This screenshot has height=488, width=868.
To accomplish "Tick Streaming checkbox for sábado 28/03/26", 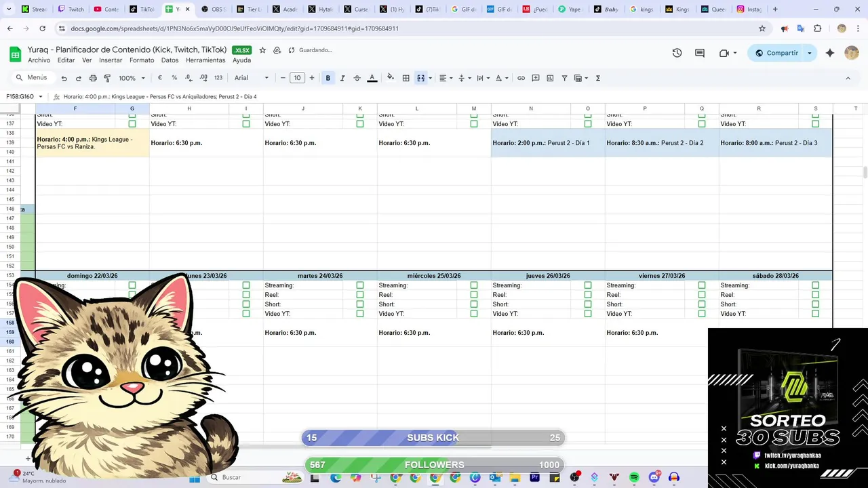I will 816,285.
